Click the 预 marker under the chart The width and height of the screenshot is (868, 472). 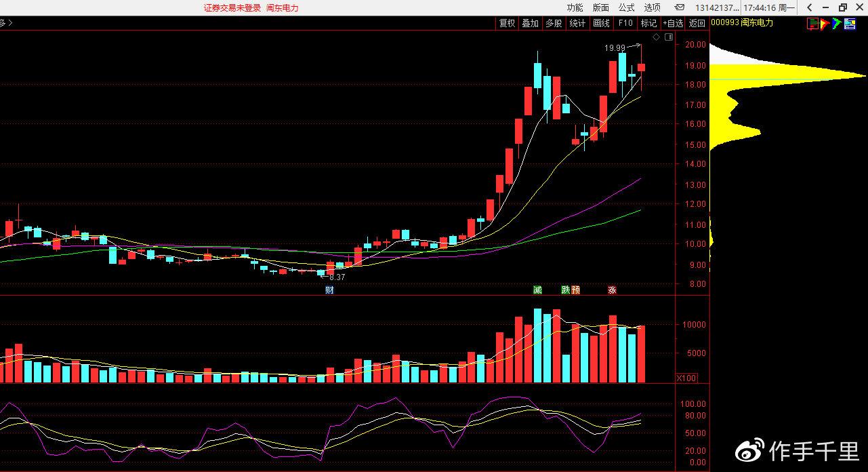(575, 290)
